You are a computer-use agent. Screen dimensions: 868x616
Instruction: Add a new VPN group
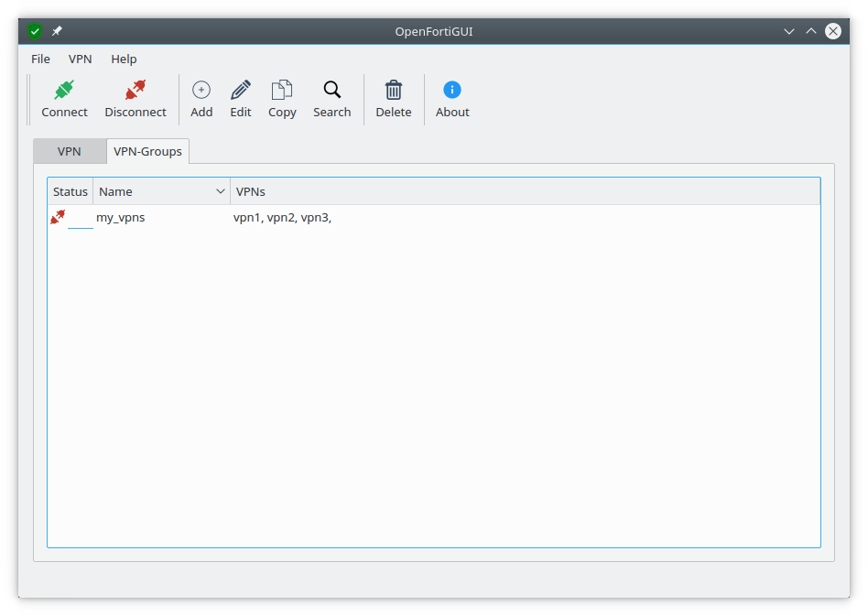[201, 99]
